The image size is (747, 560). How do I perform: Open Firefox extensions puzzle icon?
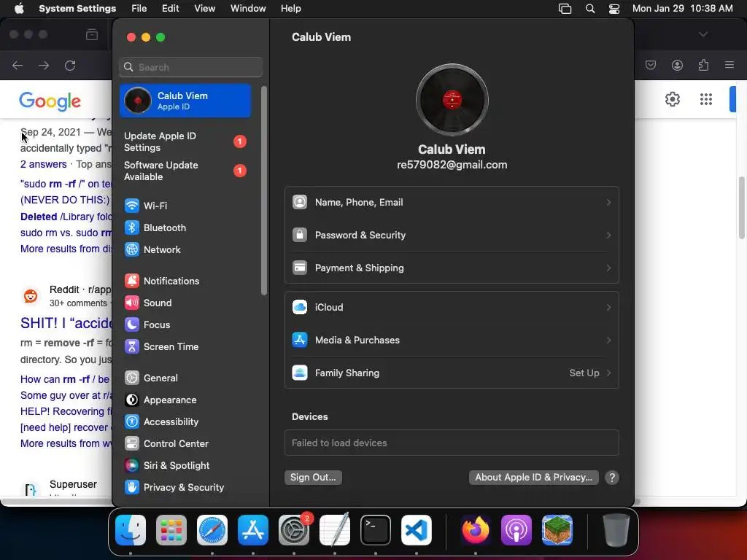[703, 65]
